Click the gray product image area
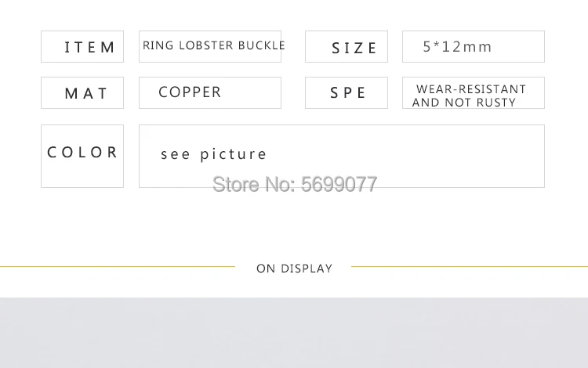The height and width of the screenshot is (368, 588). (x=294, y=333)
